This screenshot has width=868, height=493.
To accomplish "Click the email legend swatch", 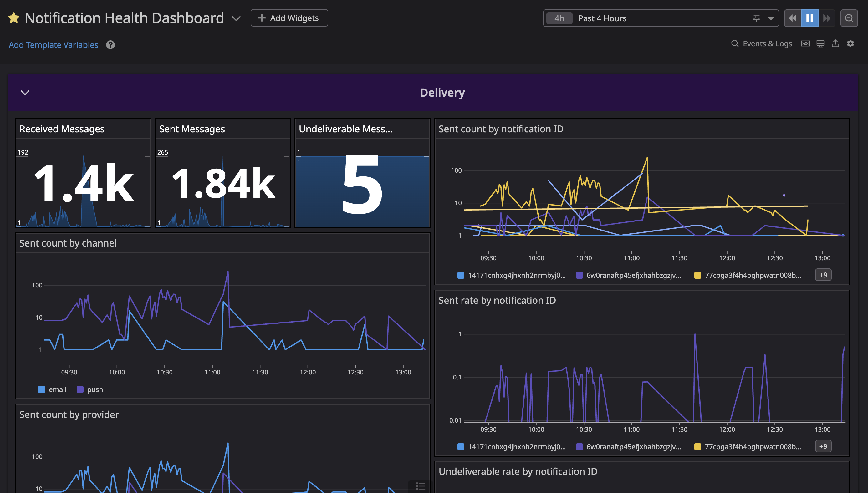I will coord(42,389).
